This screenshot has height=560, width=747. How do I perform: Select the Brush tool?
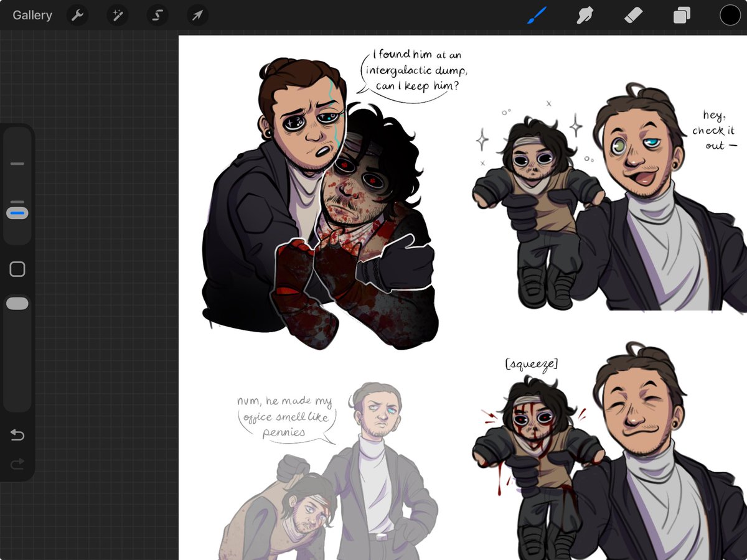click(536, 15)
